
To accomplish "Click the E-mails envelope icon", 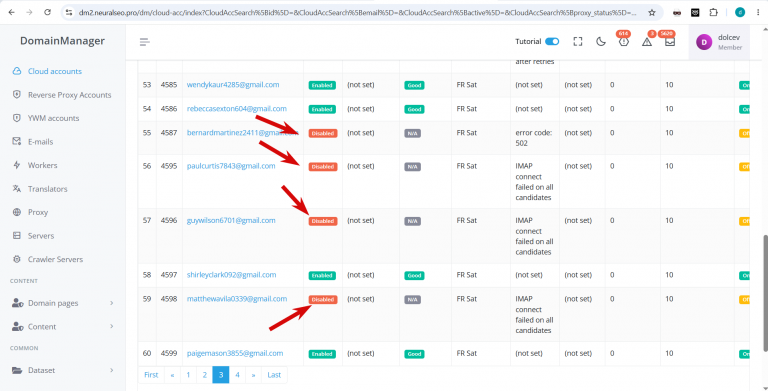I will 17,142.
